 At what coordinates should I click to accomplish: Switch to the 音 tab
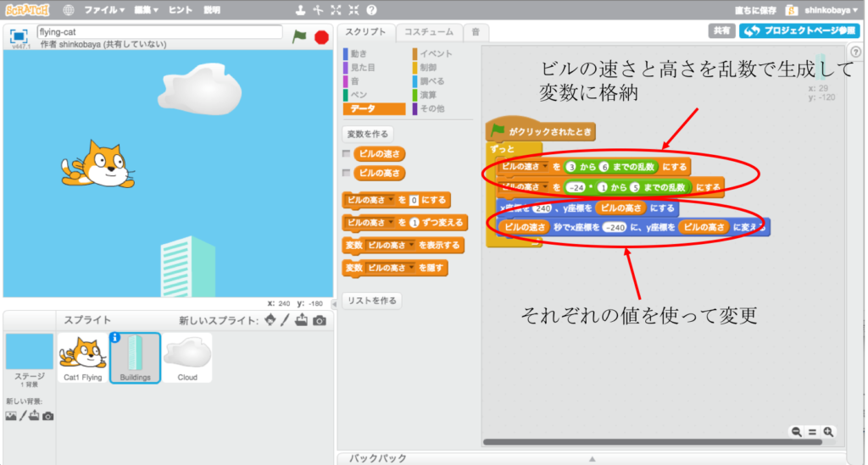[476, 32]
